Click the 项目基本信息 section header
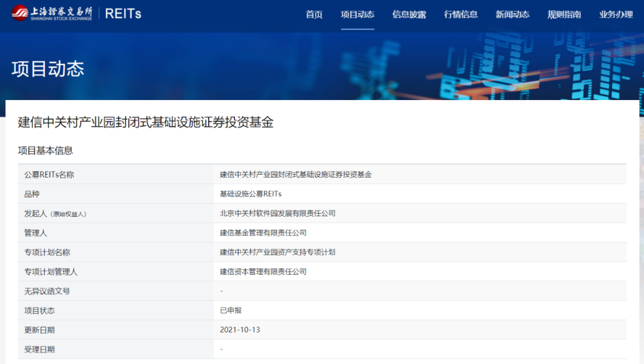 [45, 151]
